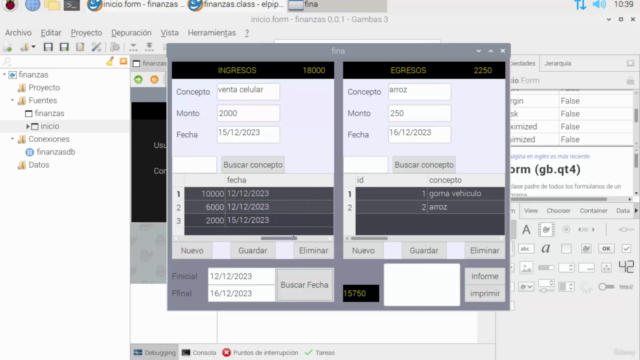Select the CheckBox control in the toolbox
640x360 pixels.
click(626, 249)
